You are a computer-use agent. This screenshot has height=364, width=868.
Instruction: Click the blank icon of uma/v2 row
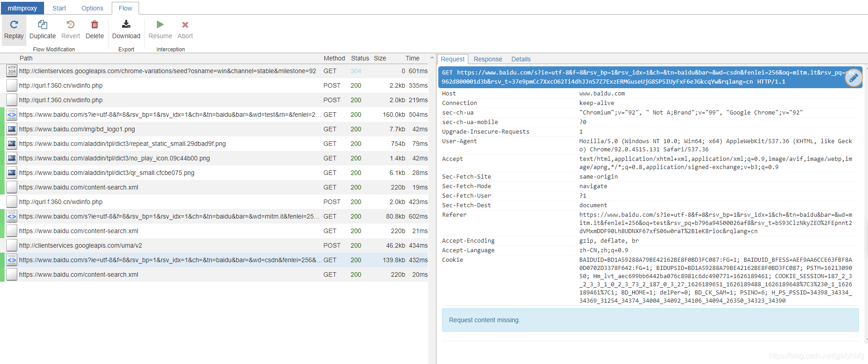coord(12,245)
